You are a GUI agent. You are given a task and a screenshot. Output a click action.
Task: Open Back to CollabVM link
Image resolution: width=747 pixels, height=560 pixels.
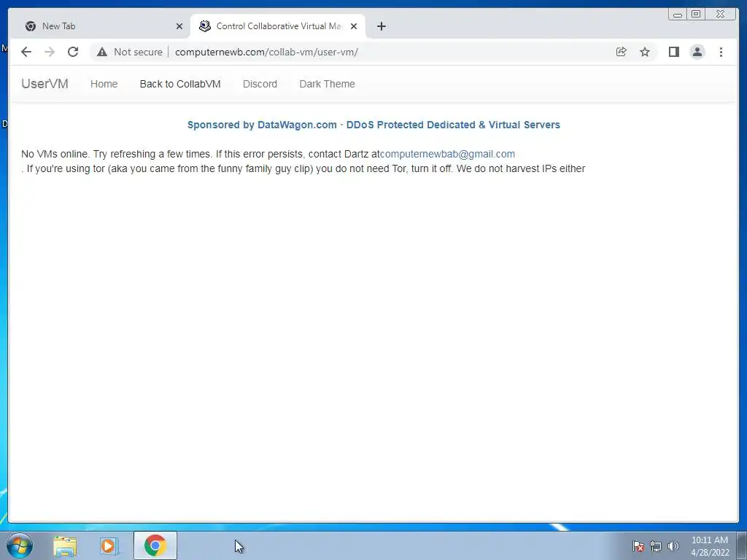tap(180, 84)
